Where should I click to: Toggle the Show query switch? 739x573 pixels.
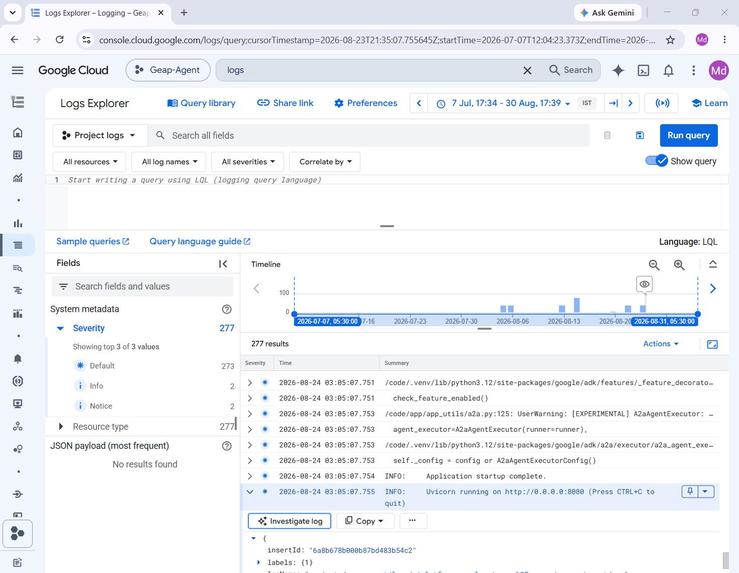(x=657, y=161)
